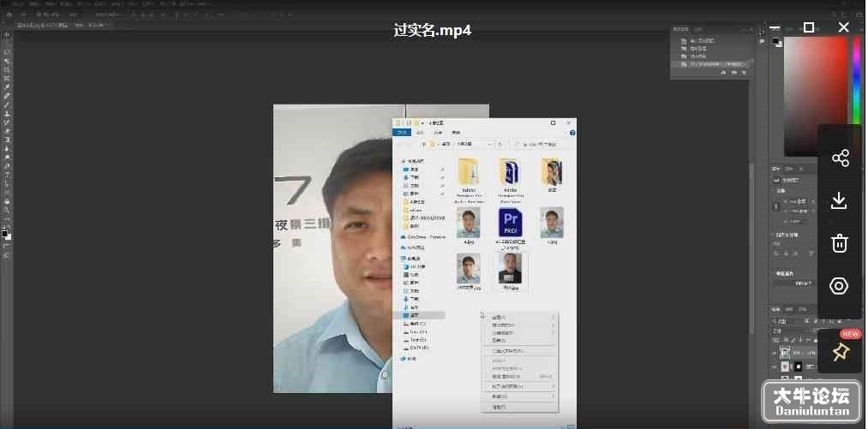This screenshot has width=868, height=429.
Task: Click the foreground/background swatch in Photoshop's left toolbar
Action: (7, 235)
